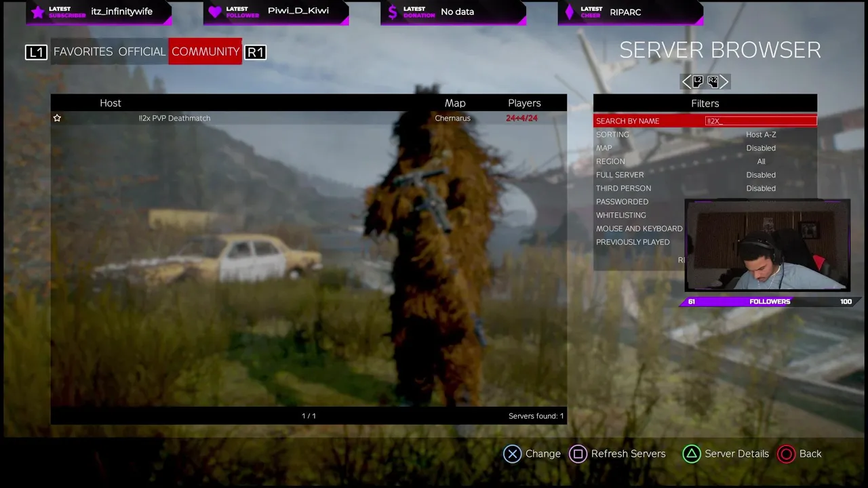Toggle the Mouse and Keyboard filter
The height and width of the screenshot is (488, 868).
tap(639, 229)
